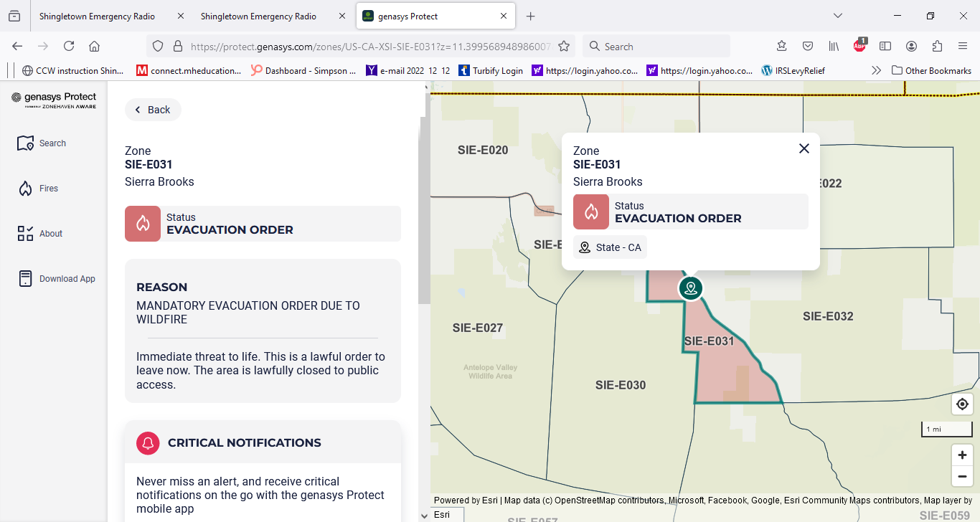This screenshot has height=522, width=980.
Task: Go back using the Back button
Action: (x=153, y=110)
